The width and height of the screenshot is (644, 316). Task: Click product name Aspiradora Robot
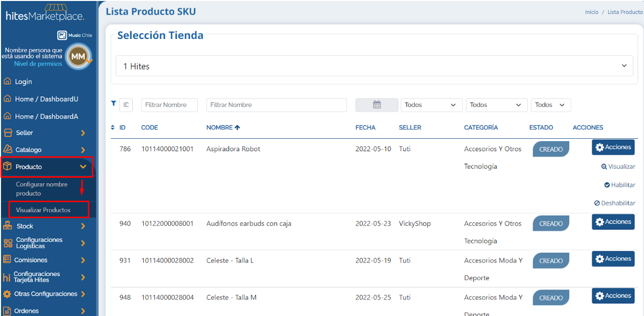pyautogui.click(x=233, y=149)
